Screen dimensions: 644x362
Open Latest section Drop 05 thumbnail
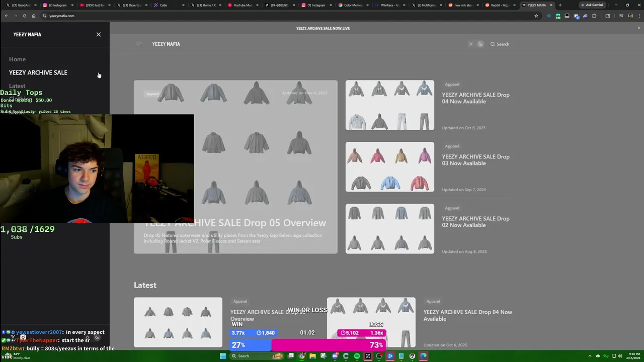178,322
